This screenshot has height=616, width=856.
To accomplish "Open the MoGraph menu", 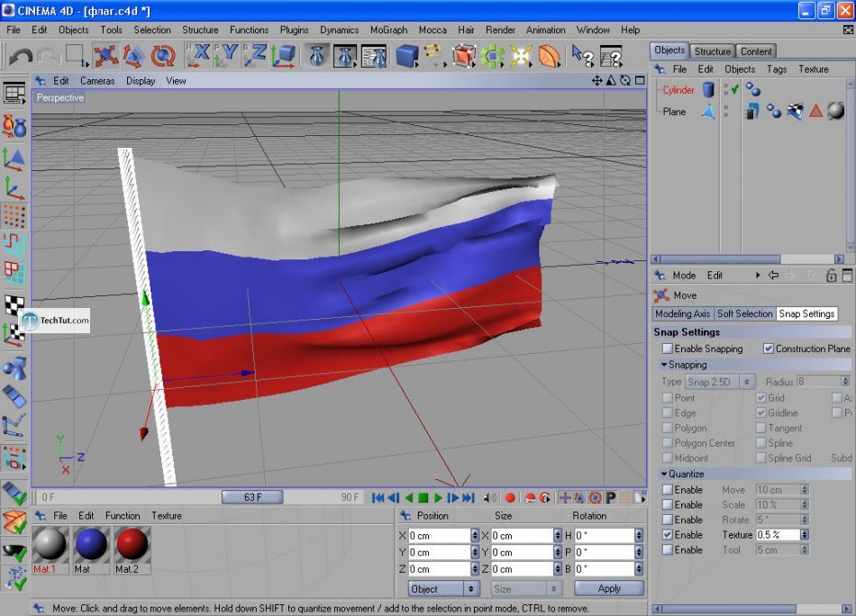I will tap(388, 30).
